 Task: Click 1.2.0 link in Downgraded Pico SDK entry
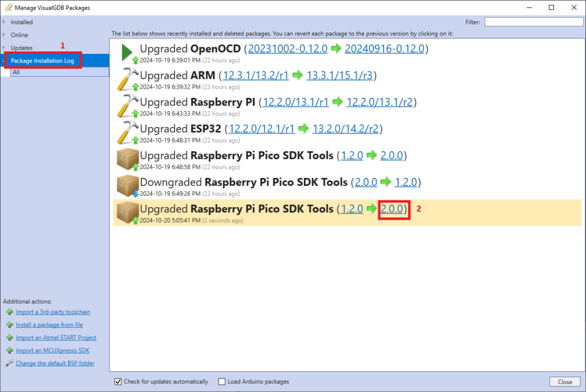[406, 183]
